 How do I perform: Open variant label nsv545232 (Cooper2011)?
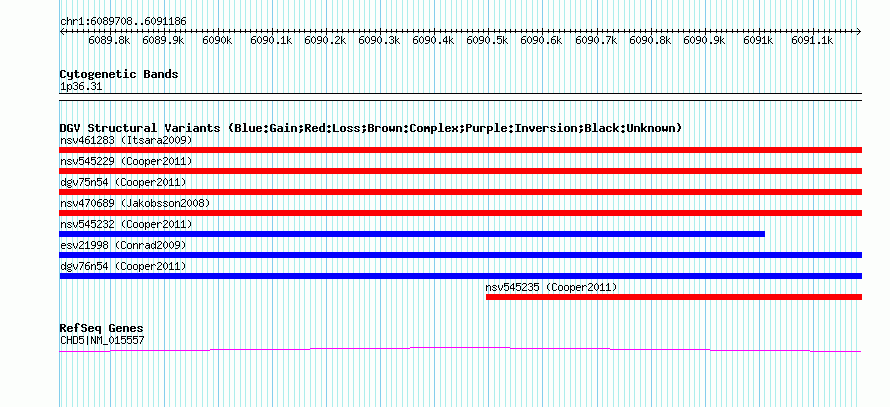126,224
